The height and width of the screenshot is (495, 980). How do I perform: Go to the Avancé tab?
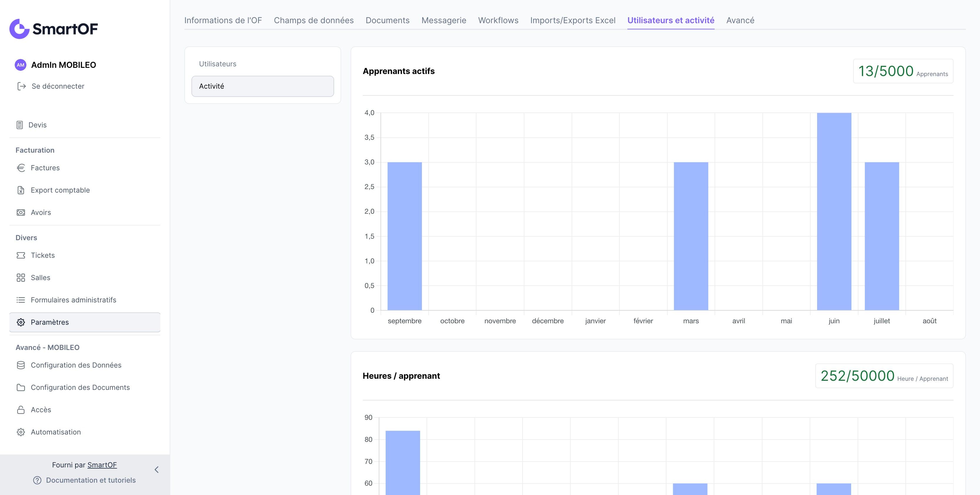click(x=740, y=21)
